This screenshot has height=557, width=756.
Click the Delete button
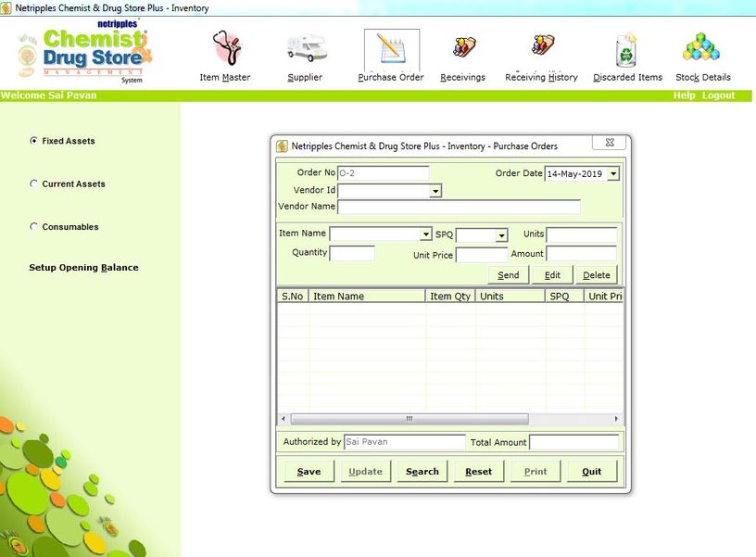(597, 275)
